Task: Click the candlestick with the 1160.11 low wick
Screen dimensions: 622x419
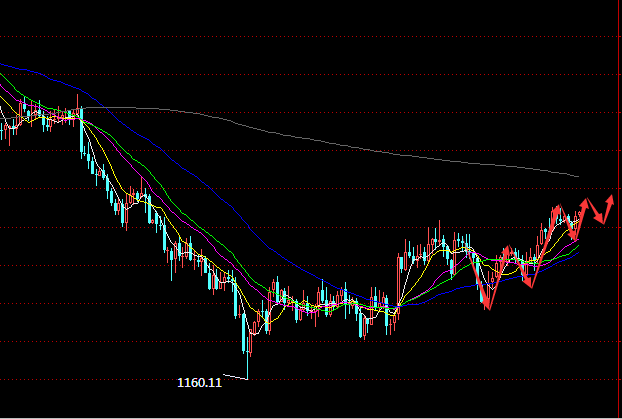Action: [248, 357]
